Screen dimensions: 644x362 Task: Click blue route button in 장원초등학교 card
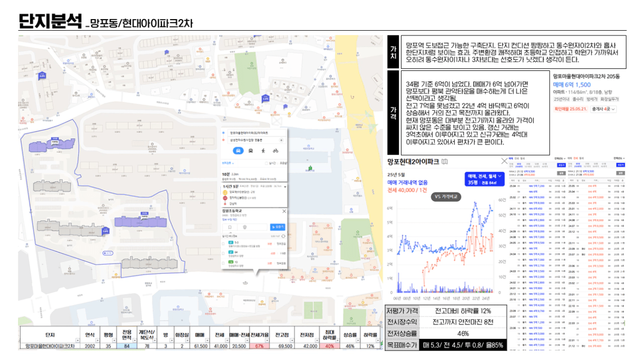pos(278,227)
